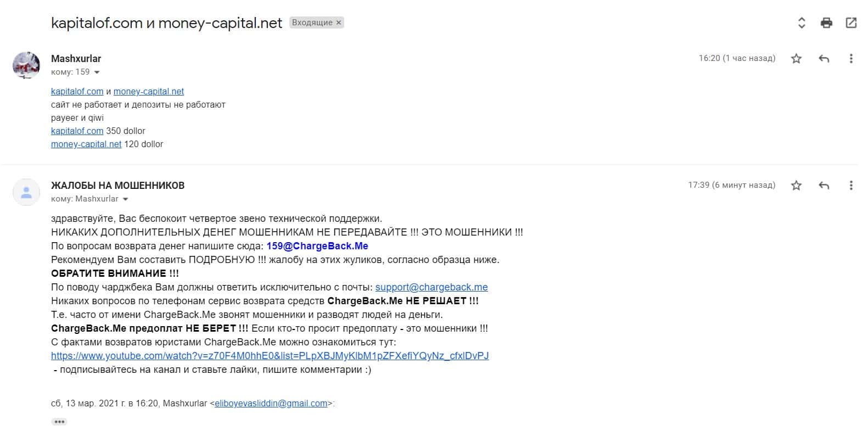Open more options for second message
The height and width of the screenshot is (436, 868).
point(851,185)
